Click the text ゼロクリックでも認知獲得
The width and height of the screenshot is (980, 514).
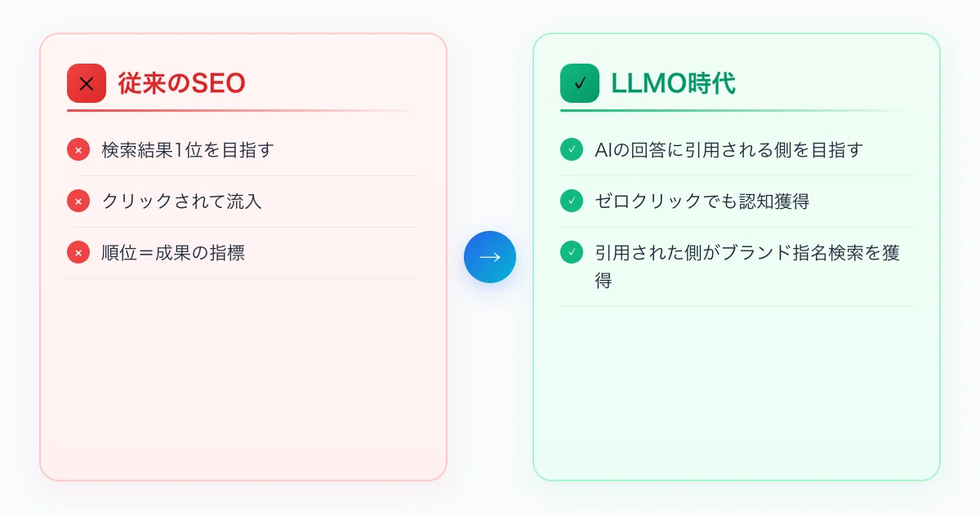pyautogui.click(x=702, y=202)
